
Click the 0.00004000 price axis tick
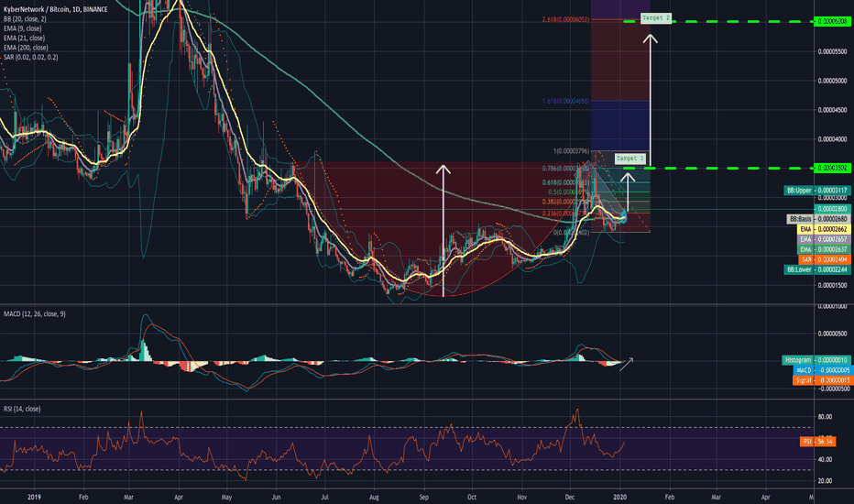(832, 139)
